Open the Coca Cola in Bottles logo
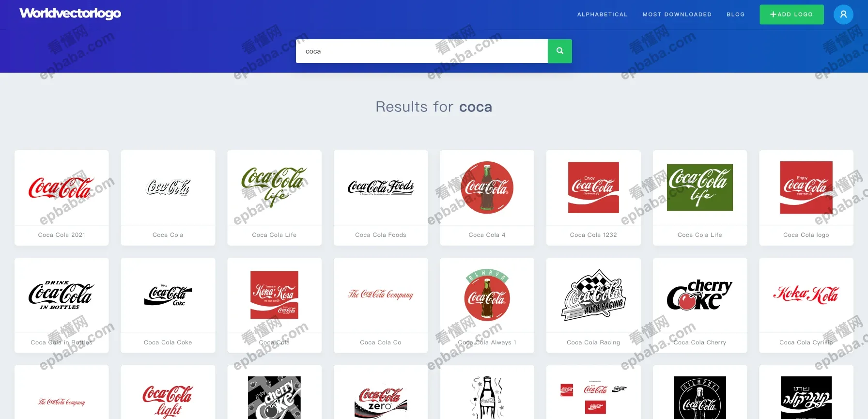The height and width of the screenshot is (419, 868). pos(62,295)
